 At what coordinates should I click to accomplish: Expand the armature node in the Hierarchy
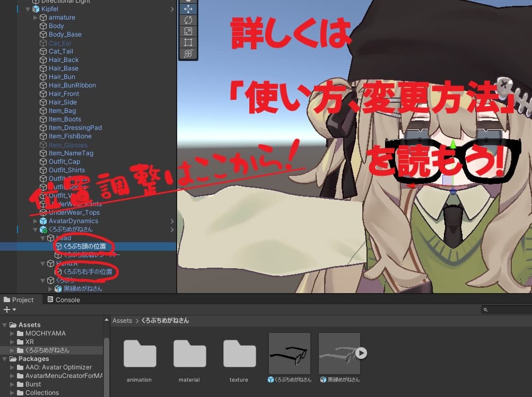tap(35, 17)
